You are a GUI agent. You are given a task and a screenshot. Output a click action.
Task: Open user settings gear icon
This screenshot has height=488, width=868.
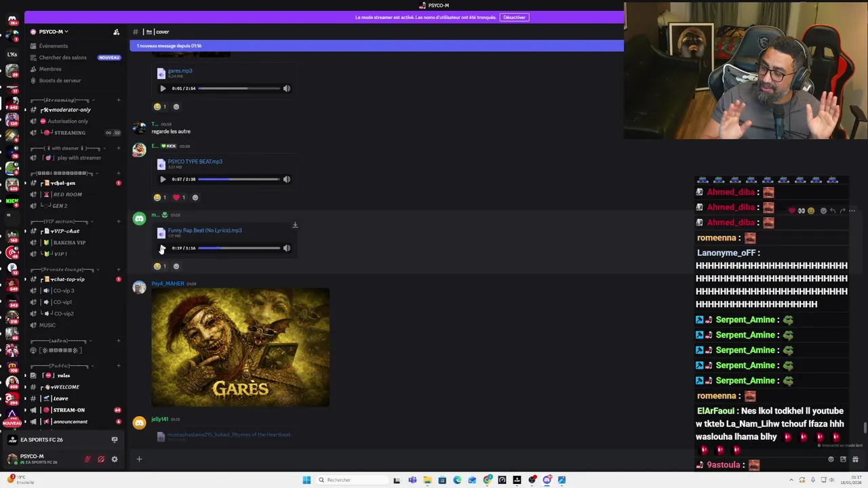(x=115, y=460)
